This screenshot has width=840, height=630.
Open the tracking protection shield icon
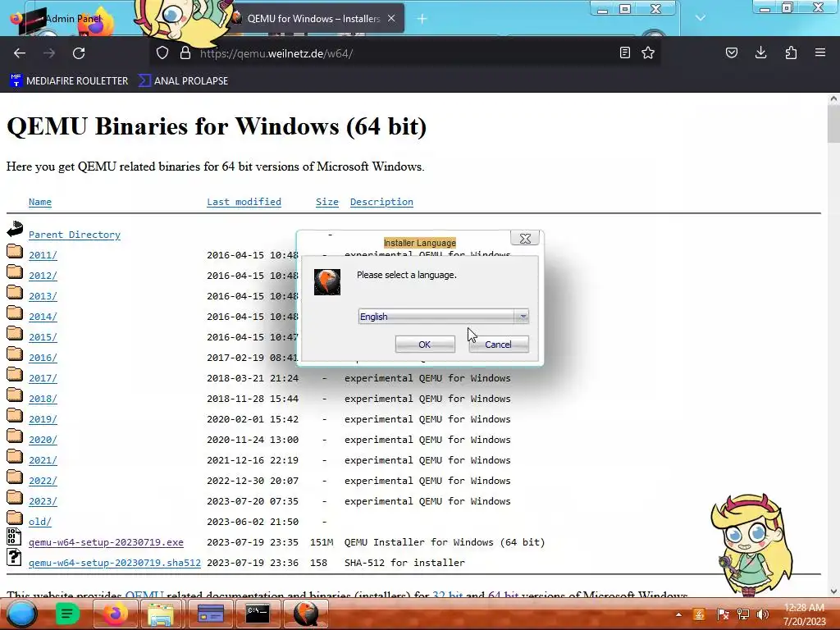point(162,52)
